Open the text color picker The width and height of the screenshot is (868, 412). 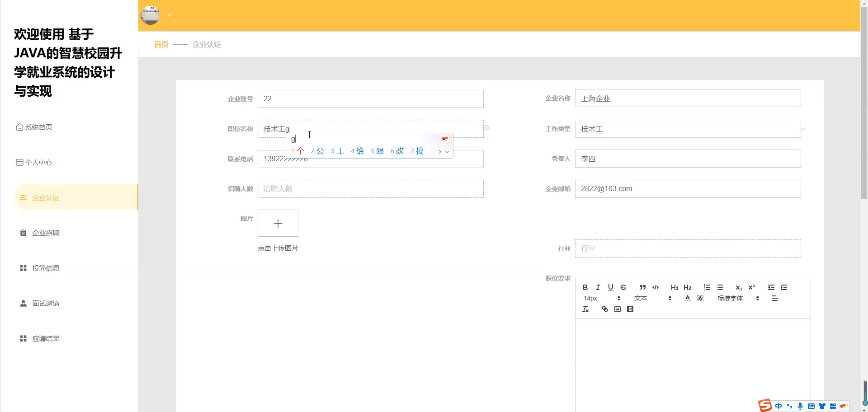click(x=687, y=299)
